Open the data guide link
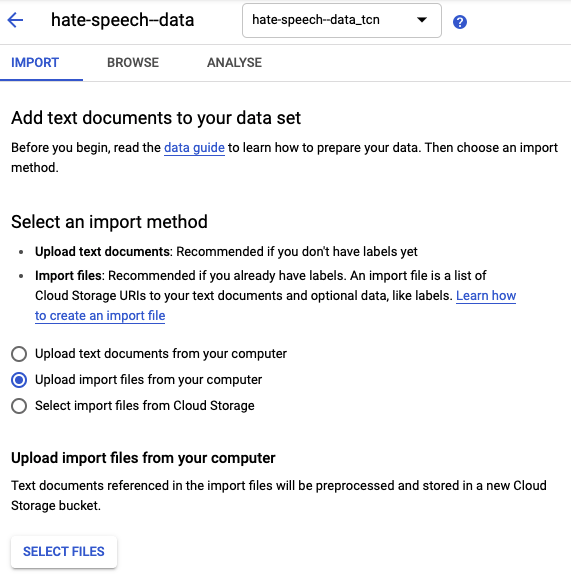 click(x=194, y=148)
